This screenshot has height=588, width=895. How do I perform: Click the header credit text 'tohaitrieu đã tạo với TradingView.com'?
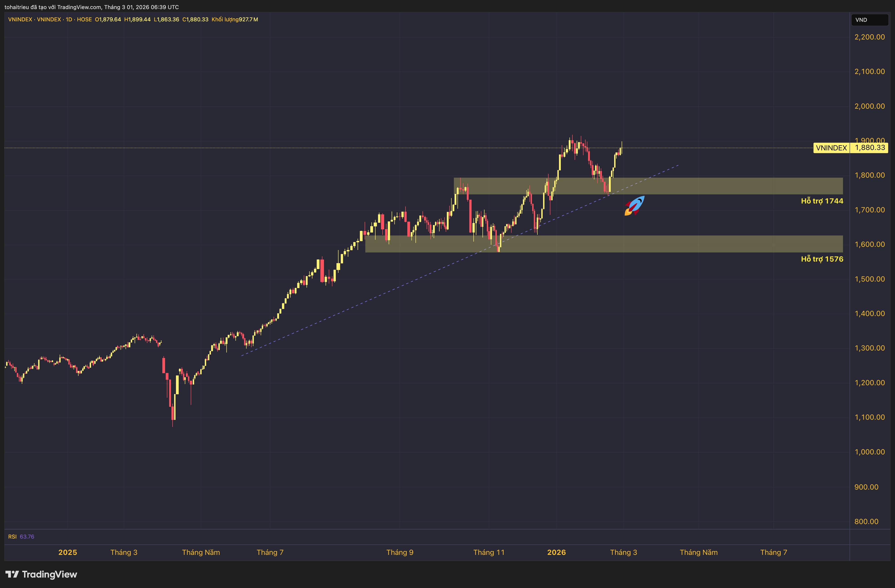coord(53,7)
